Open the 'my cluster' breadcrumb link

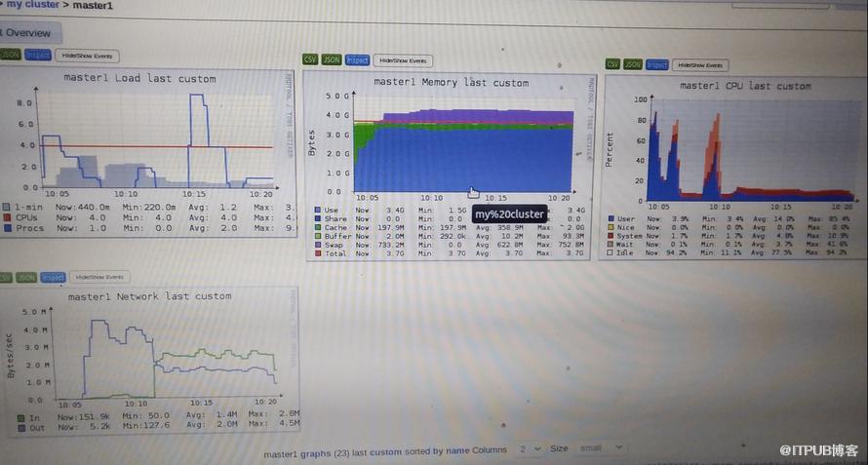[32, 5]
